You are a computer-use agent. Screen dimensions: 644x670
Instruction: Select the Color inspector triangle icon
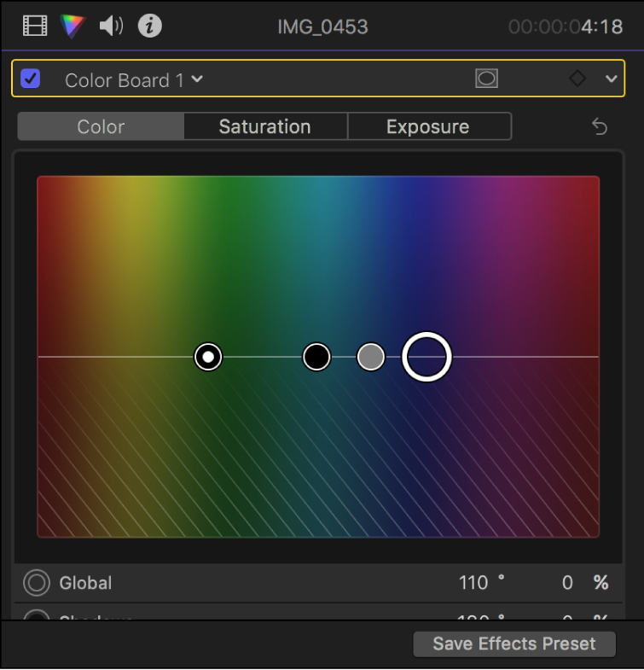[x=73, y=26]
